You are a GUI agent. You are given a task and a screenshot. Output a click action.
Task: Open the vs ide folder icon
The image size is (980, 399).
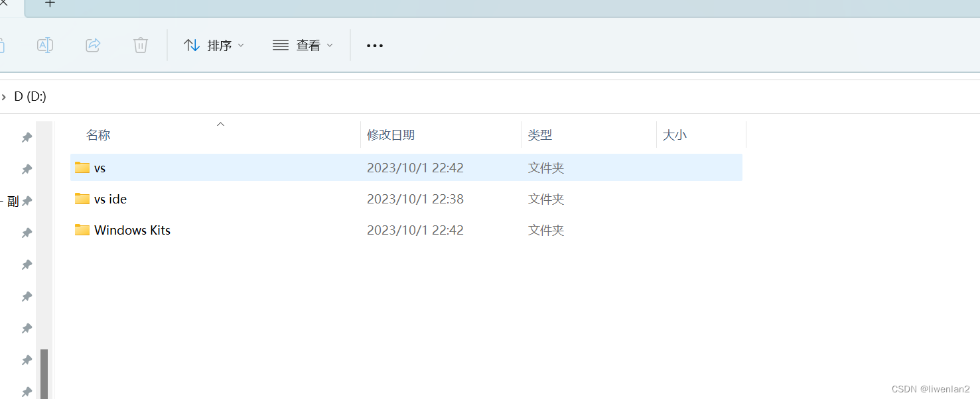(82, 199)
